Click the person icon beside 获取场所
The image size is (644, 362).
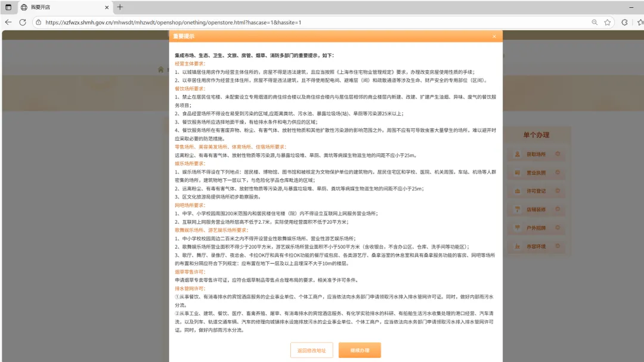[518, 154]
